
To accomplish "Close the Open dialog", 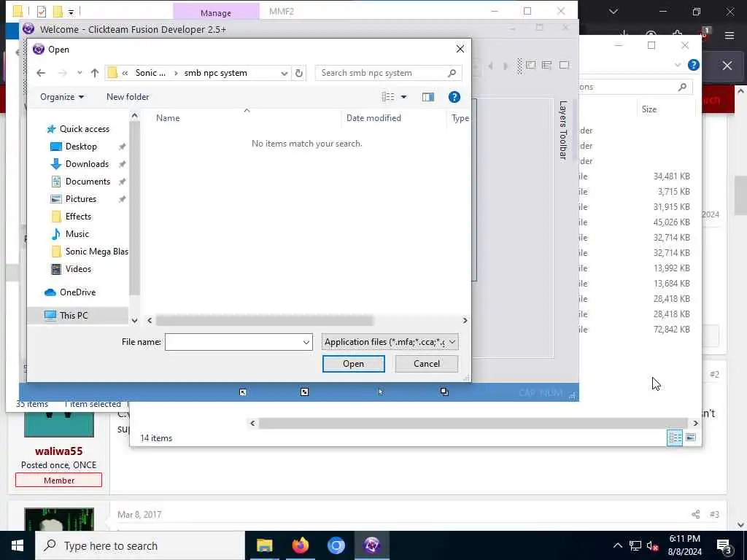I will (x=460, y=49).
